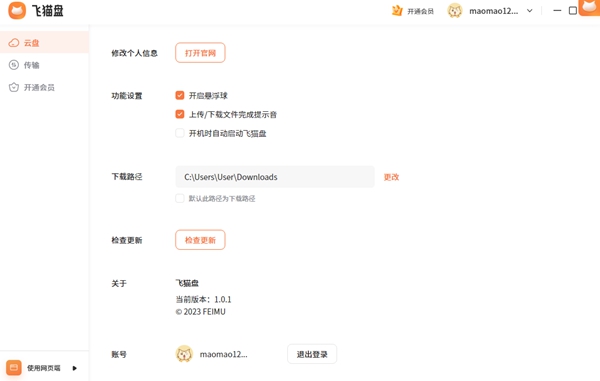Click the user avatar in the header

[x=455, y=11]
